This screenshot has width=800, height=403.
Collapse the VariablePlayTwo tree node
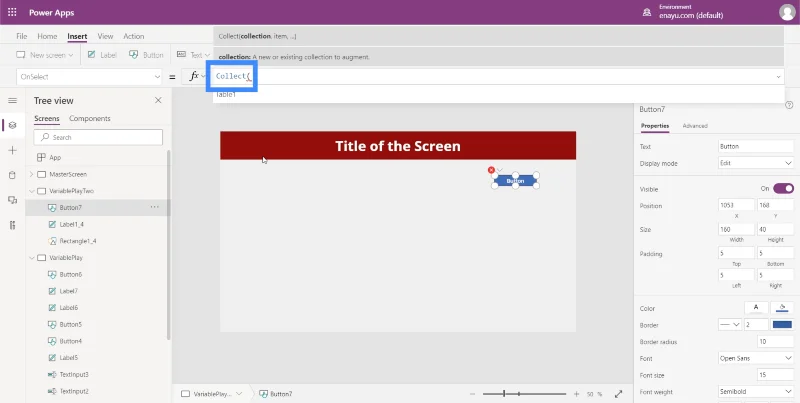32,191
